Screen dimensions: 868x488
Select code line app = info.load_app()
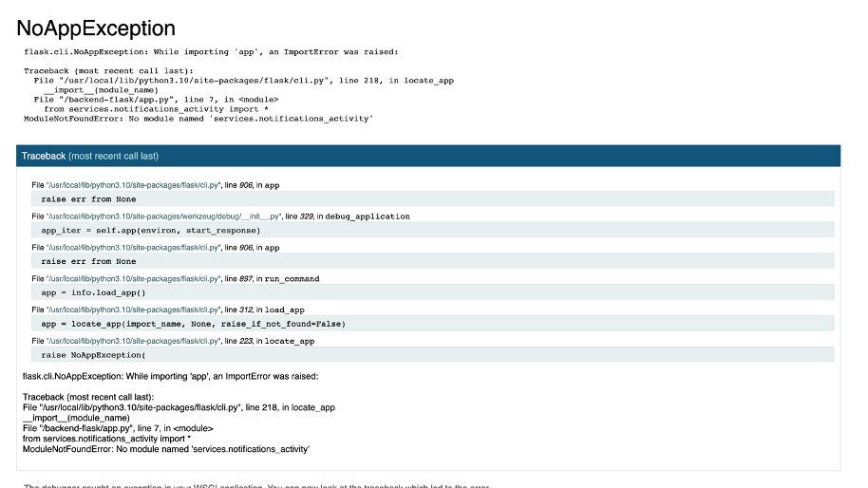tap(433, 292)
